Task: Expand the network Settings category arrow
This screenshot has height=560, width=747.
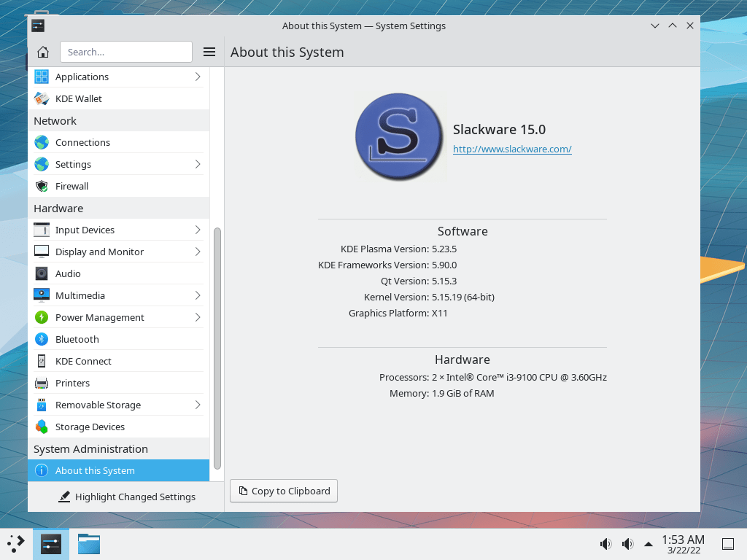Action: (x=198, y=164)
